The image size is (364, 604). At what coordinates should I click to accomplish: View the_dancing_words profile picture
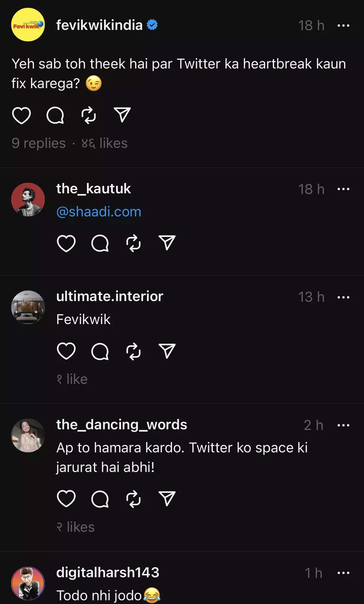(x=28, y=435)
